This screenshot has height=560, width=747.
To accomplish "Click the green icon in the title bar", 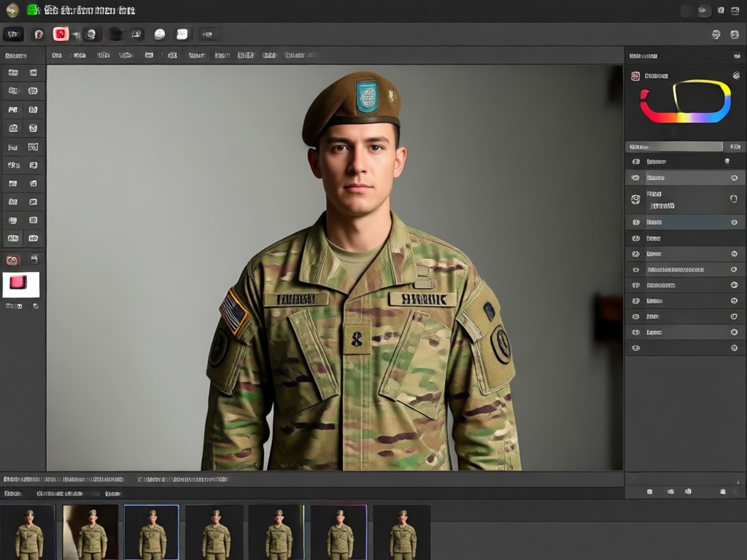I will 32,10.
